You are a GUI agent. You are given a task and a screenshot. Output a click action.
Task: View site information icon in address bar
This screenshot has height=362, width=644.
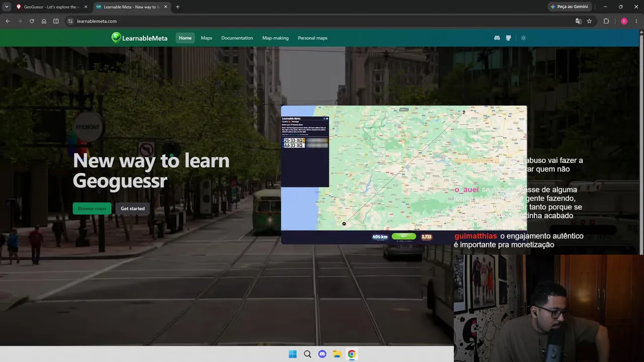(70, 21)
